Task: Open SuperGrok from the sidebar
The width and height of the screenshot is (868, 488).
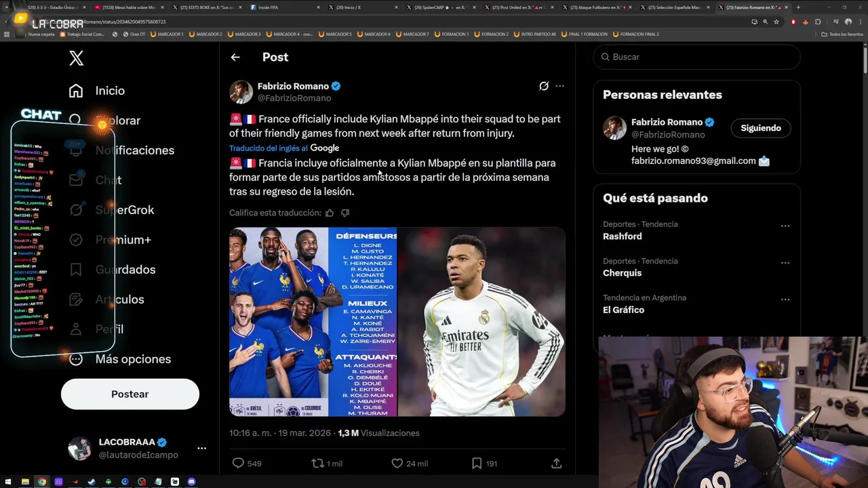Action: (x=112, y=210)
